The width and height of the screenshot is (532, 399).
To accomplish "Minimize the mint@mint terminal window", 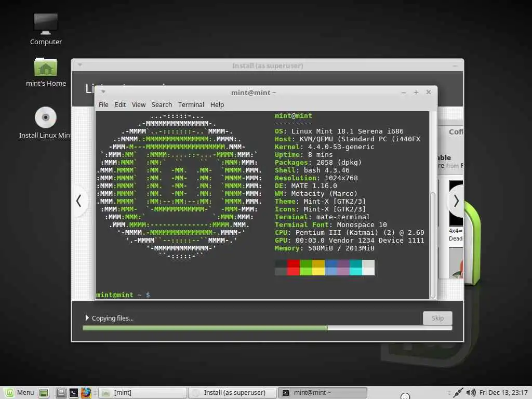I will pyautogui.click(x=403, y=92).
